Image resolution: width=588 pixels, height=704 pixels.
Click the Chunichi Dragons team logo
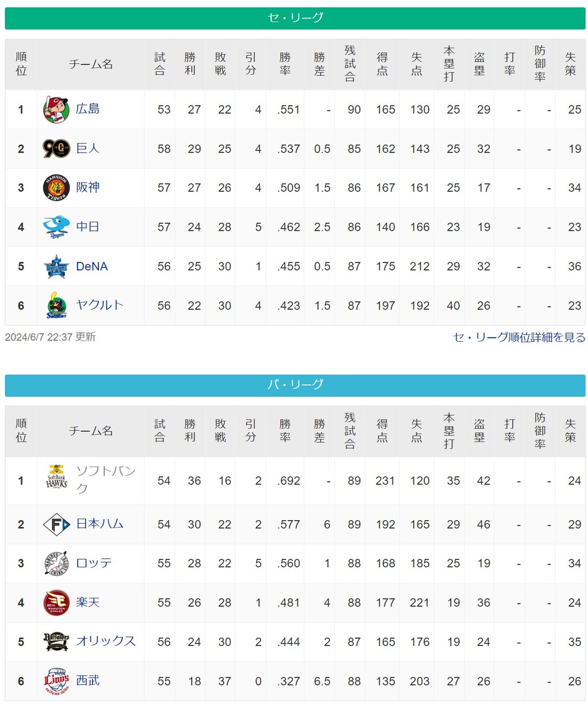click(x=56, y=227)
